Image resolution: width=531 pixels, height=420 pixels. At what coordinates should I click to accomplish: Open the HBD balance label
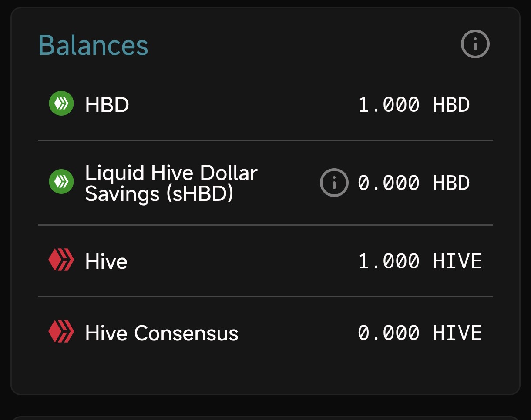107,105
